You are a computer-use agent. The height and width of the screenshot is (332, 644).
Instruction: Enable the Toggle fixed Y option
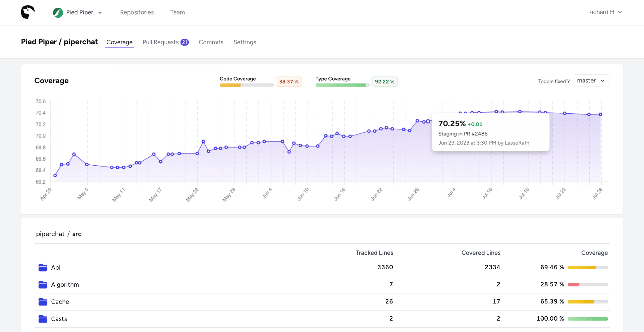tap(554, 81)
